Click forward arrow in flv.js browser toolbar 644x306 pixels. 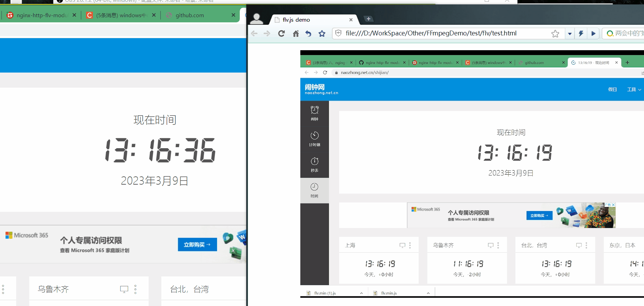(x=267, y=33)
